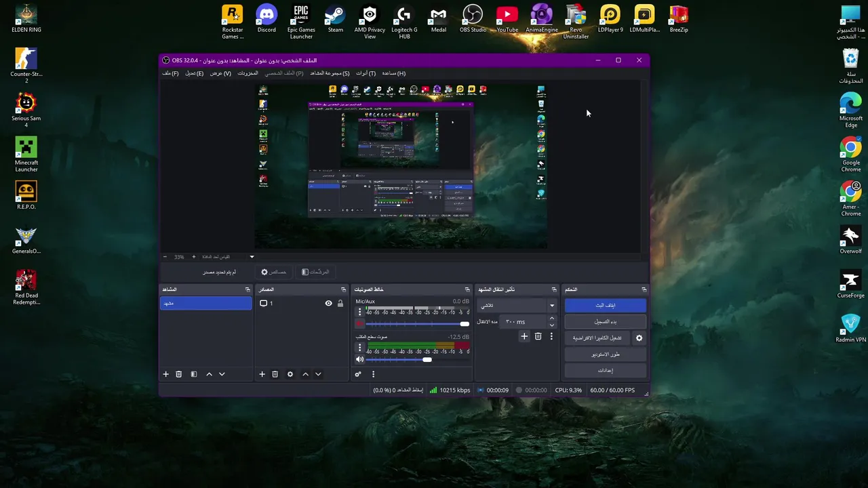The width and height of the screenshot is (868, 488).
Task: Adjust the صوت سطح المكتب volume slider
Action: point(417,359)
